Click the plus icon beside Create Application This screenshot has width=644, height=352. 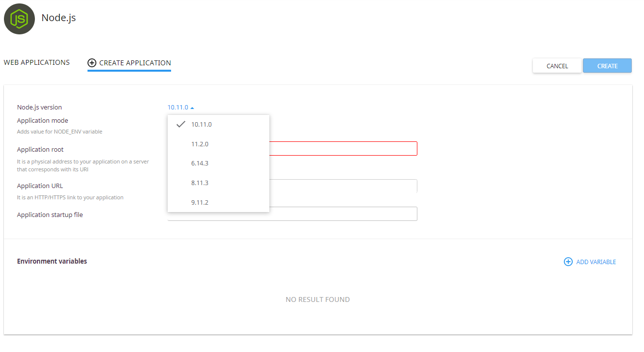pyautogui.click(x=92, y=63)
